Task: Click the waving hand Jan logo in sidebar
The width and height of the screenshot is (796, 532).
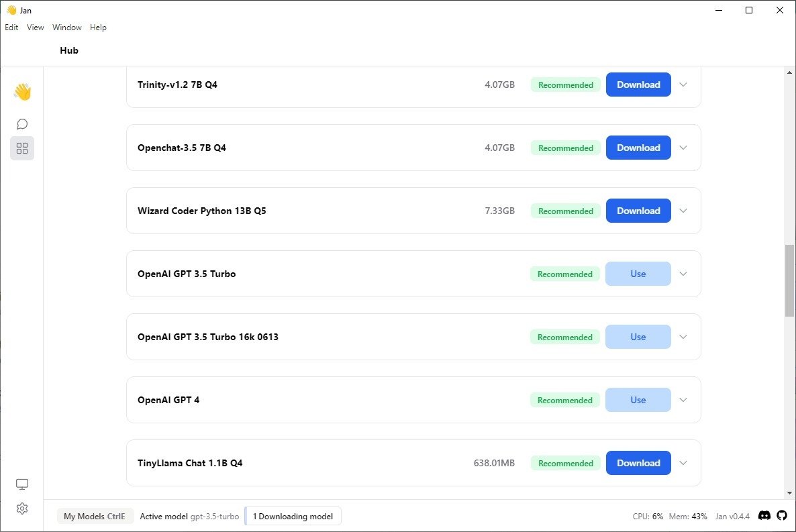Action: [x=22, y=92]
